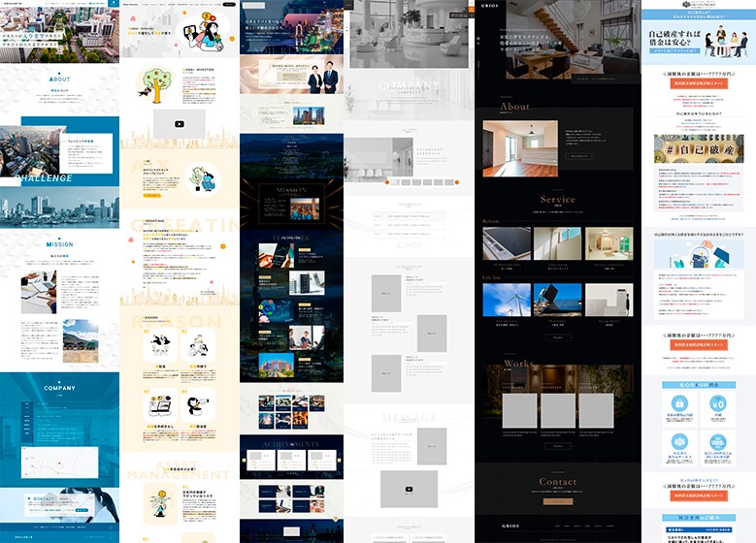This screenshot has width=756, height=543.
Task: Click the blue 1000 circle icon
Action: [x=718, y=441]
